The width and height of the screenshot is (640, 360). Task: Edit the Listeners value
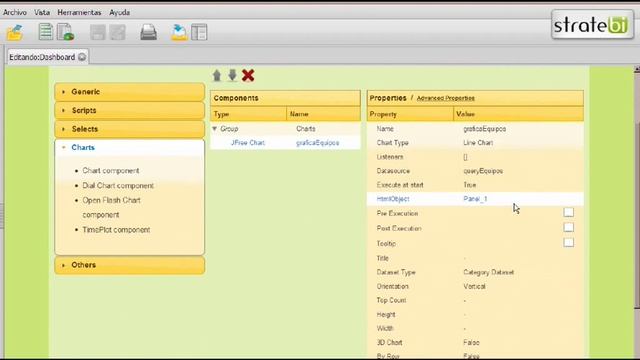click(465, 157)
